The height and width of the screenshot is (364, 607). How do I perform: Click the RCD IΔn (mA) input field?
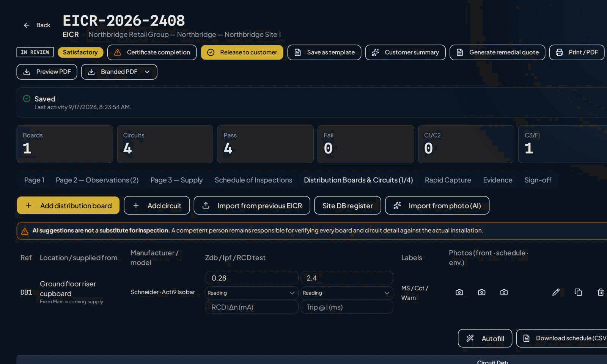252,307
